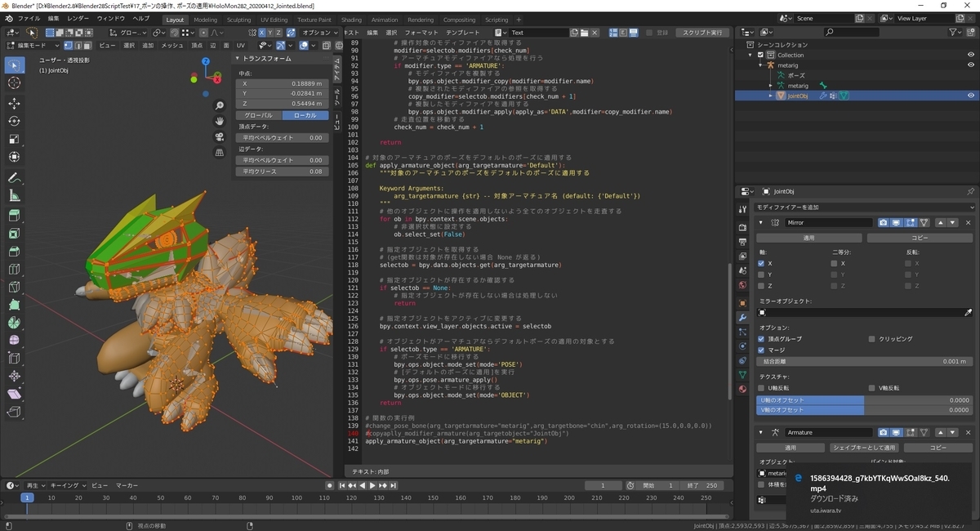Viewport: 980px width, 531px height.
Task: Select the Loop Cut tool
Action: [x=14, y=269]
